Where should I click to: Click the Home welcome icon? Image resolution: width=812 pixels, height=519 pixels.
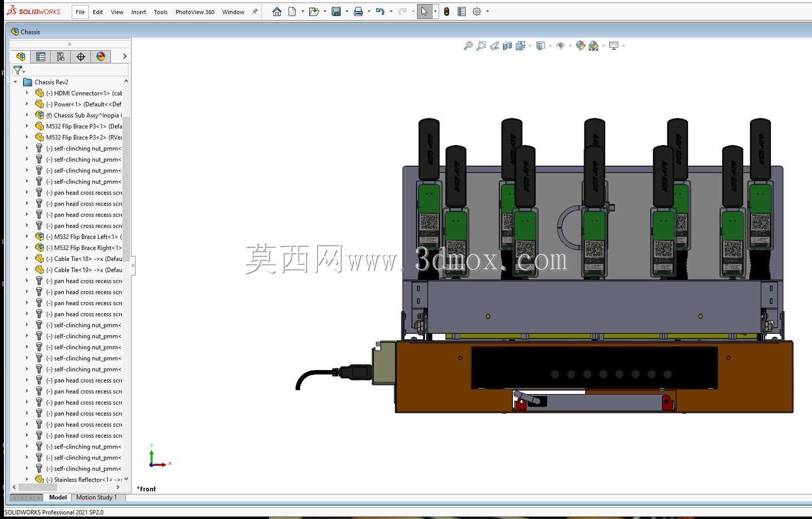pyautogui.click(x=277, y=12)
